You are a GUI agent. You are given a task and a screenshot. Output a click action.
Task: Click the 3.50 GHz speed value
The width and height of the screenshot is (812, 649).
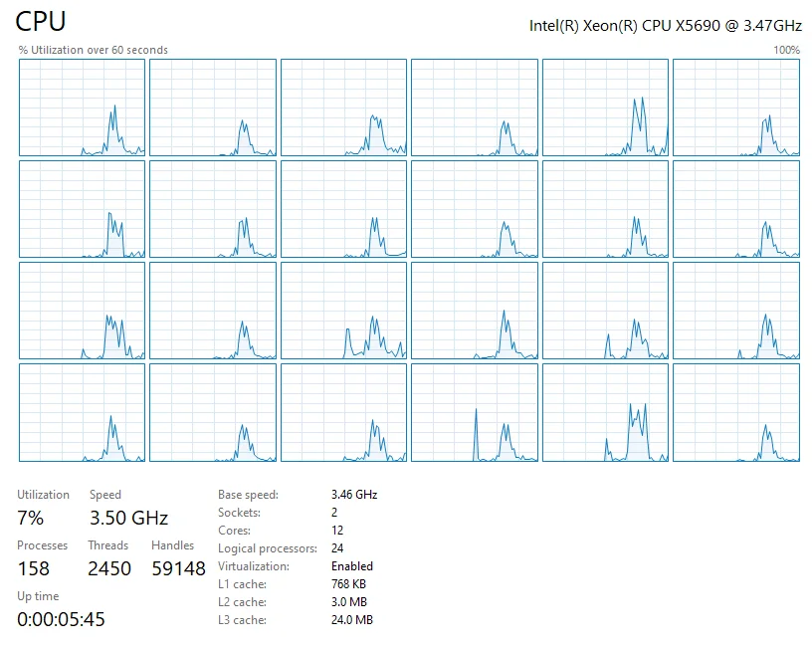129,518
